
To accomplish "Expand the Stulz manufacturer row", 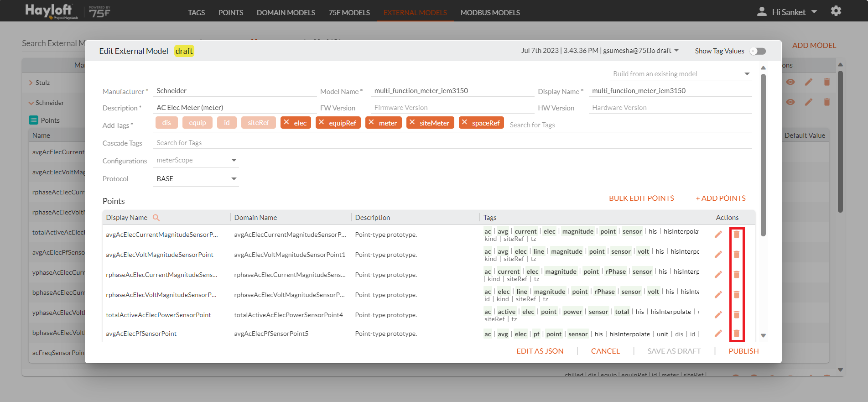I will (31, 83).
